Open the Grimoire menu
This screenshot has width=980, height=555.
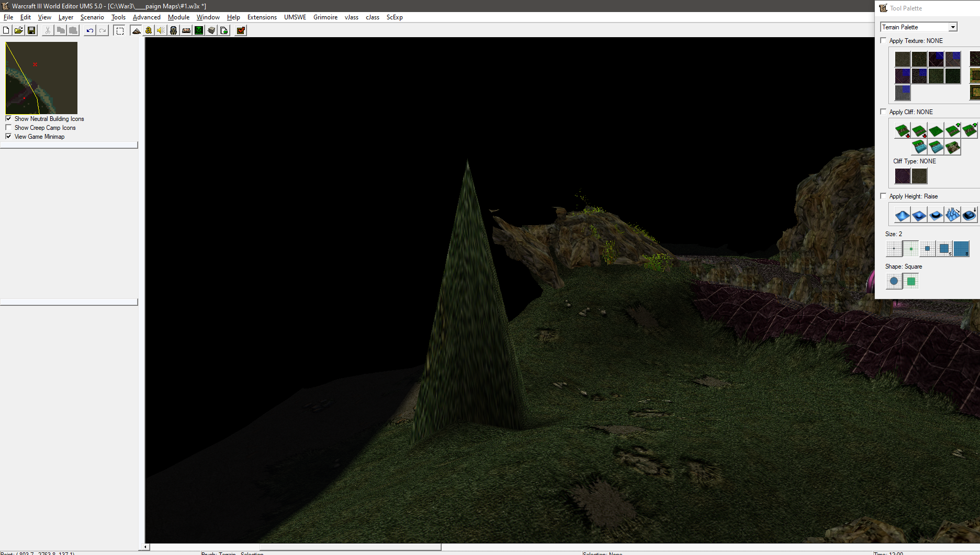(x=325, y=17)
